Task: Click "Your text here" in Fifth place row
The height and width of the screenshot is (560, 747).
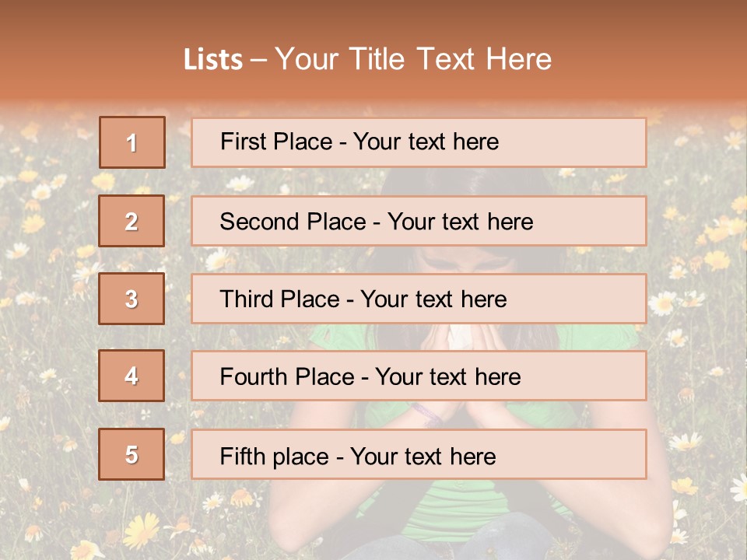Action: [423, 457]
